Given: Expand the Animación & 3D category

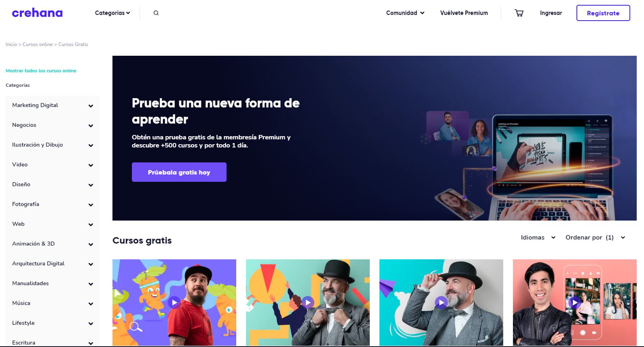Looking at the screenshot, I should [x=53, y=244].
